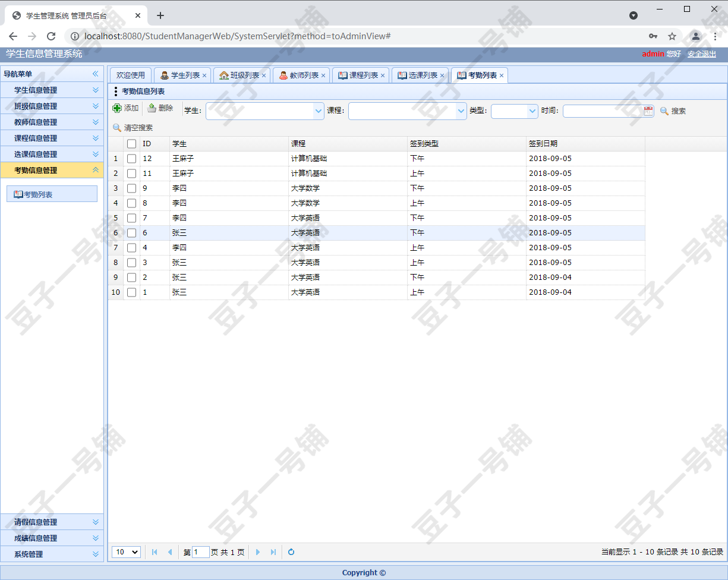728x580 pixels.
Task: Toggle the select-all checkbox in the table header
Action: coord(131,143)
